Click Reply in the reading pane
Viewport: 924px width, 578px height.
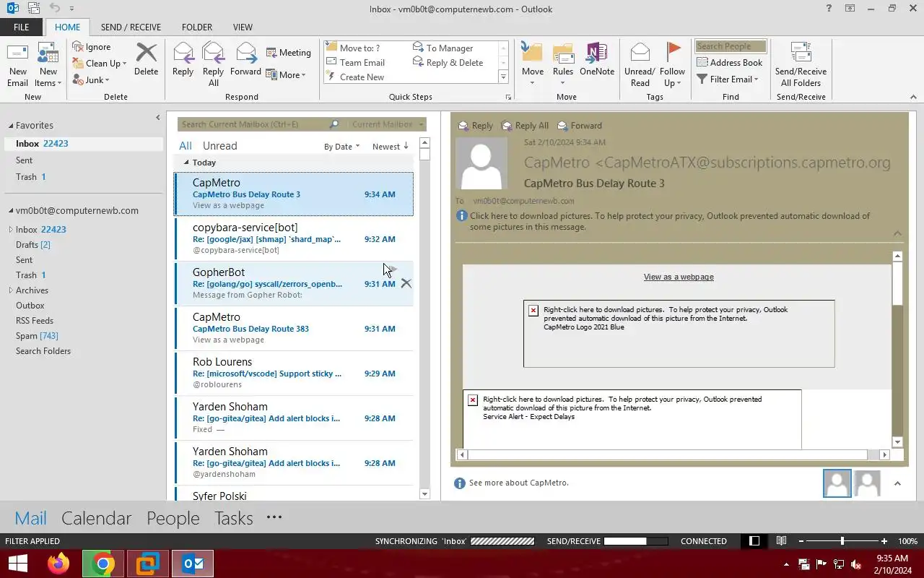pyautogui.click(x=476, y=126)
